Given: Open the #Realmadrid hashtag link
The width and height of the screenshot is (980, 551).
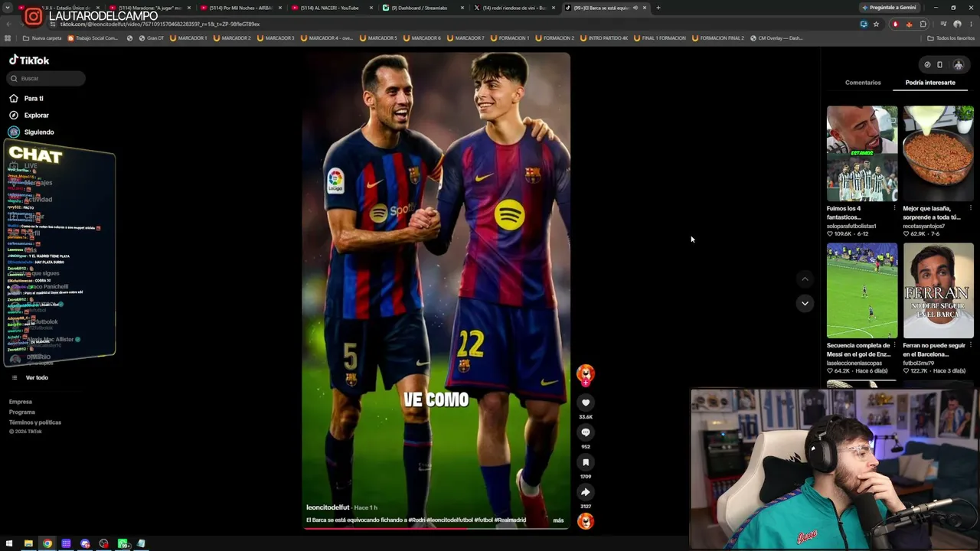Looking at the screenshot, I should 510,520.
